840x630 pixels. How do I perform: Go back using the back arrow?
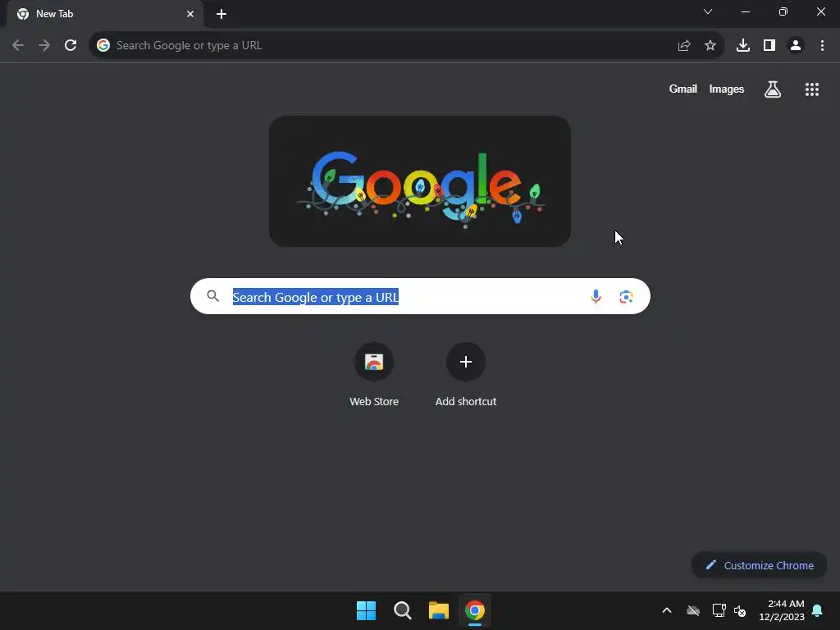(x=18, y=46)
